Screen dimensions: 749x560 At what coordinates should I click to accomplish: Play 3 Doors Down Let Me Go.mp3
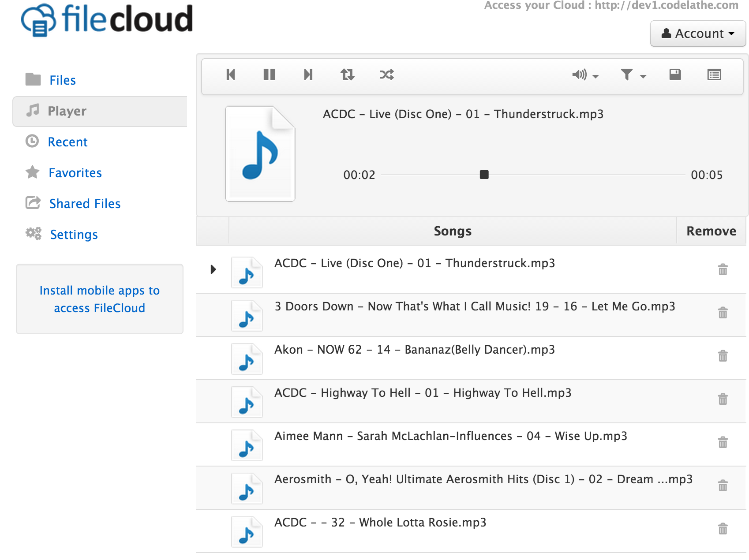click(475, 306)
